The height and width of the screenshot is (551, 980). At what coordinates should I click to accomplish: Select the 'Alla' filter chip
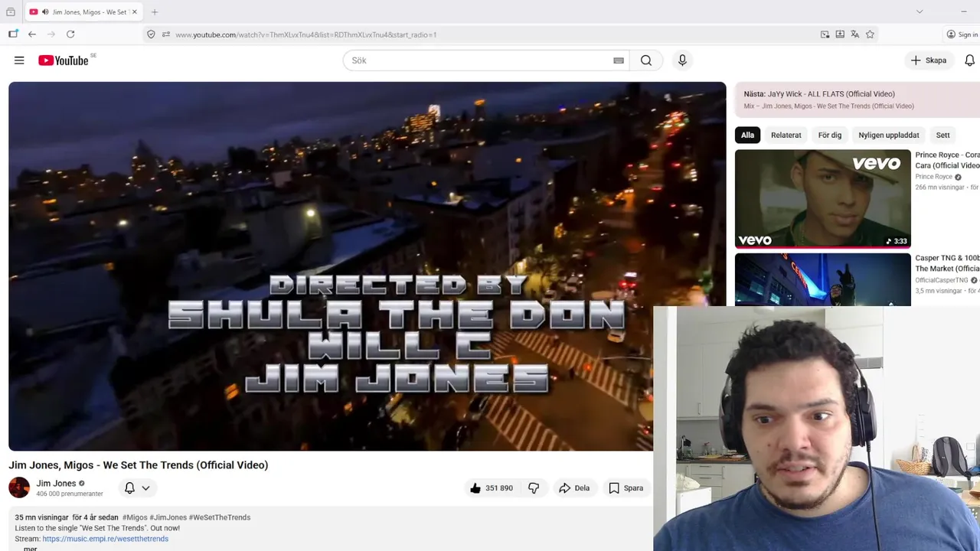point(747,135)
